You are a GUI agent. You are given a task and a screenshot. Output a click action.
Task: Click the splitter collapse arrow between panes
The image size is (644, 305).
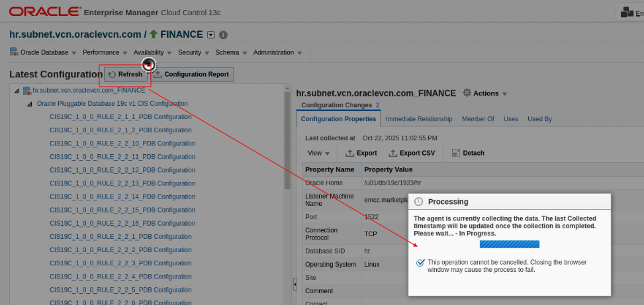click(x=295, y=284)
